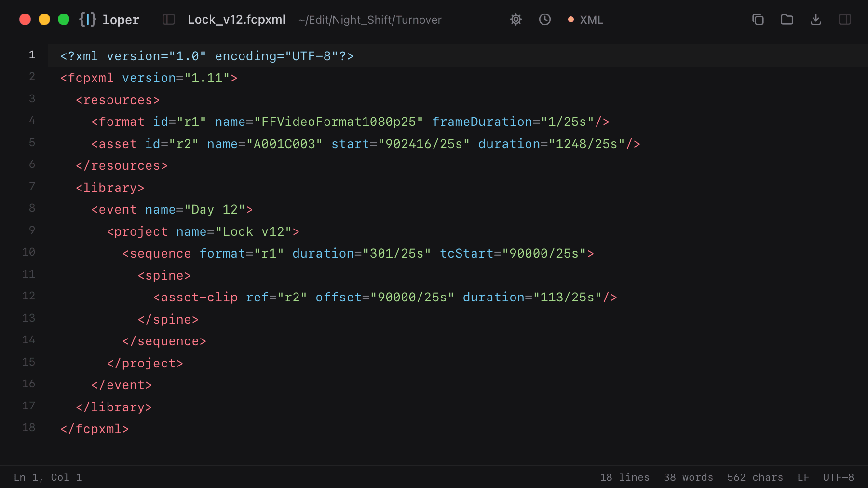
Task: Open the theme brightness settings icon
Action: (516, 19)
